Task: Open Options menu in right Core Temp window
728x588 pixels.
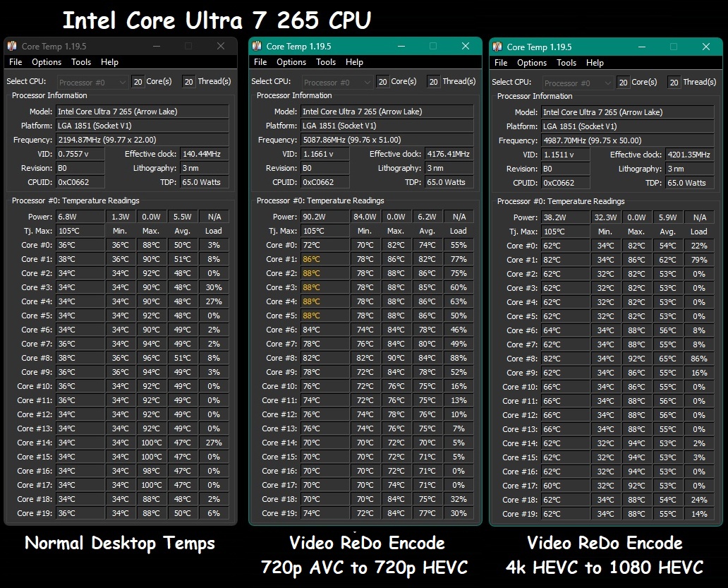Action: [x=532, y=63]
